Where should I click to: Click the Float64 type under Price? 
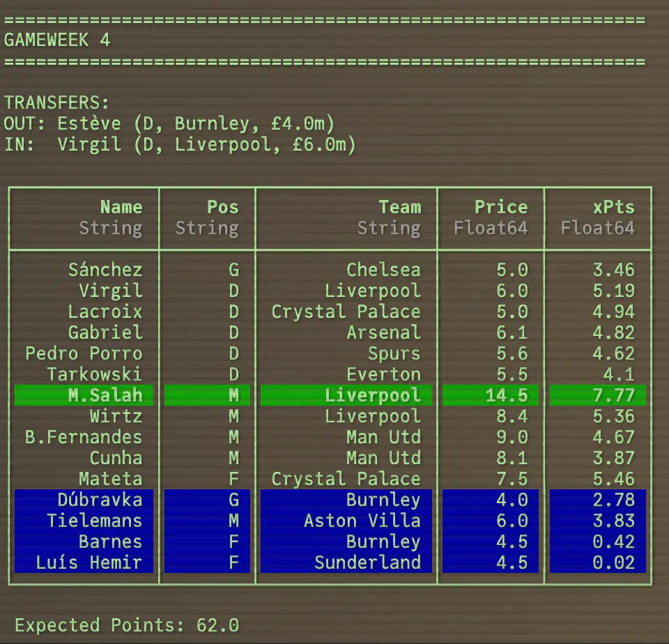pos(491,228)
